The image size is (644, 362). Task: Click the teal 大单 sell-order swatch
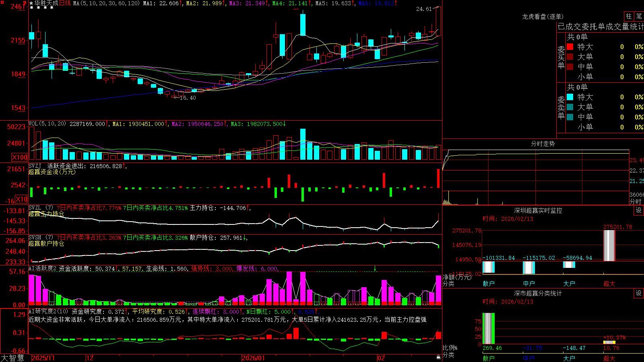pos(570,107)
